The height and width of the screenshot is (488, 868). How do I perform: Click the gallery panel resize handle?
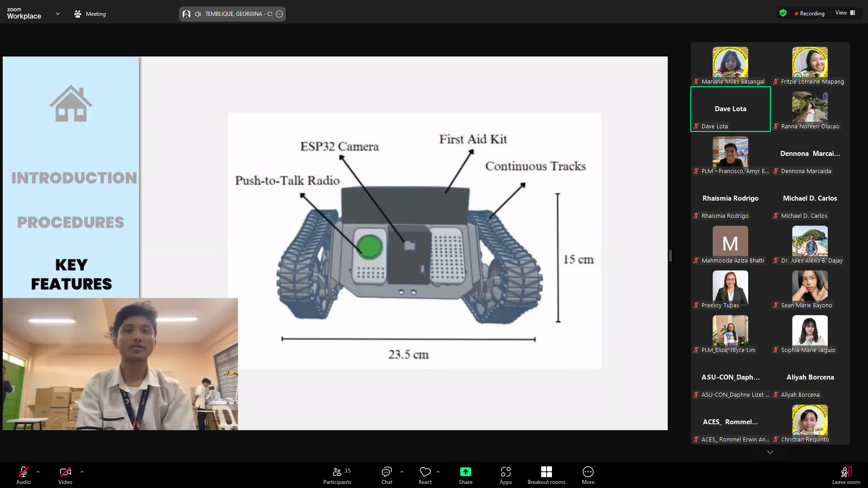point(670,256)
